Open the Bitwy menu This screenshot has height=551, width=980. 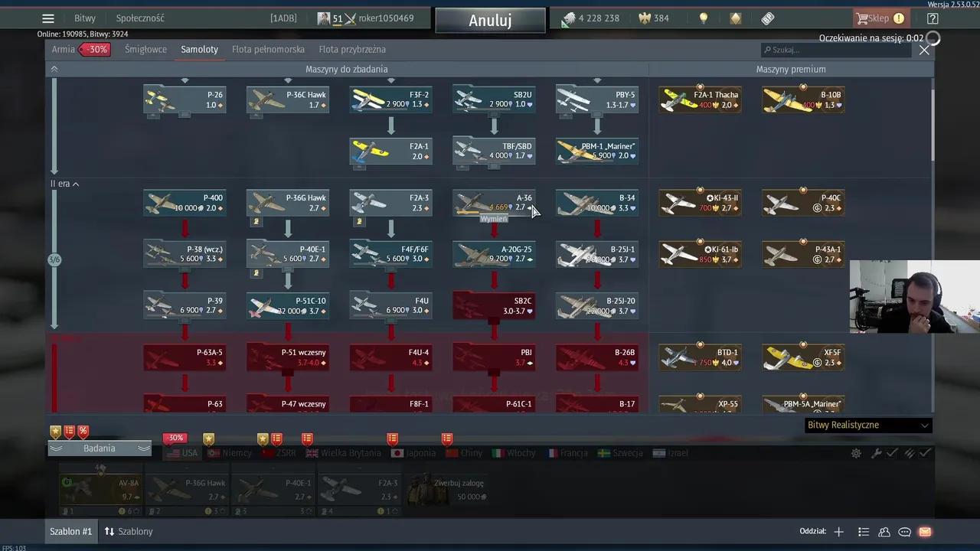coord(85,18)
